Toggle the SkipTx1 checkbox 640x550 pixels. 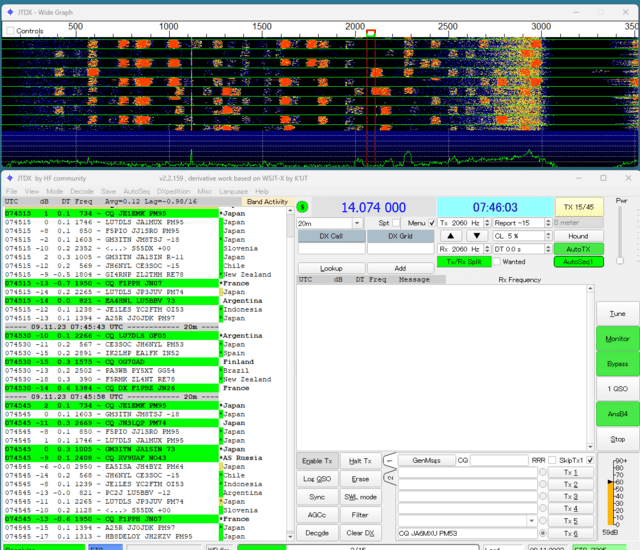click(590, 460)
